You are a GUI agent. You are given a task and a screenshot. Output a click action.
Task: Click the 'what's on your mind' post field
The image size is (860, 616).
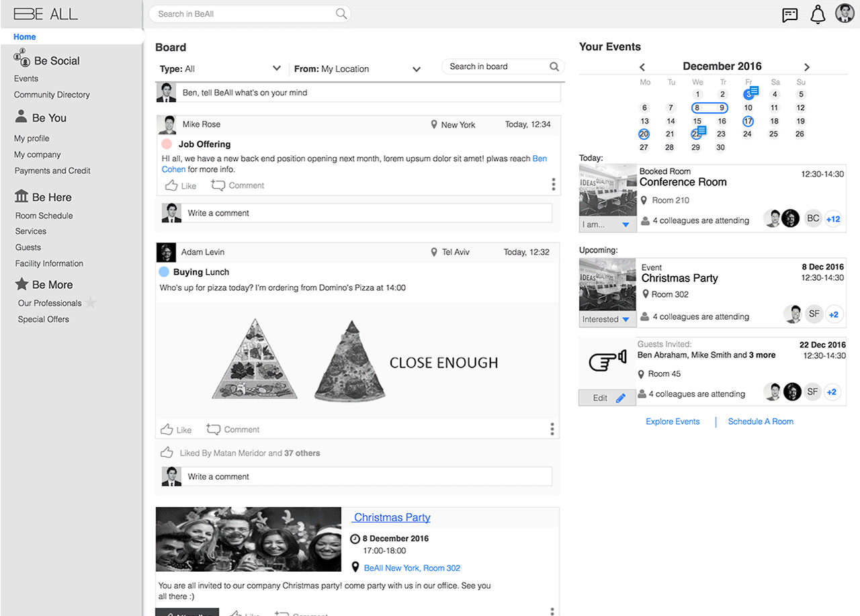pos(369,93)
